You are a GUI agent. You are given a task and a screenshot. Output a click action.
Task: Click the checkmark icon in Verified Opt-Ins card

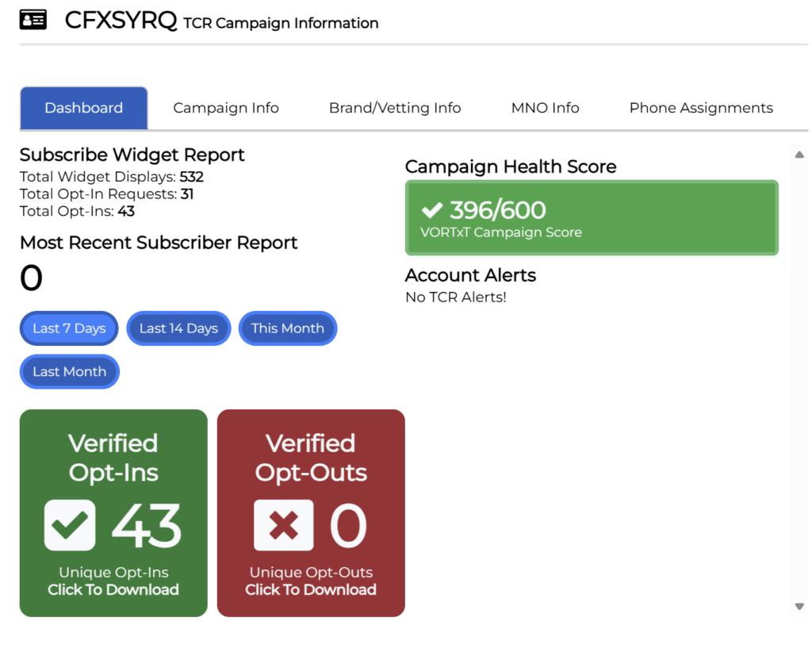click(70, 525)
